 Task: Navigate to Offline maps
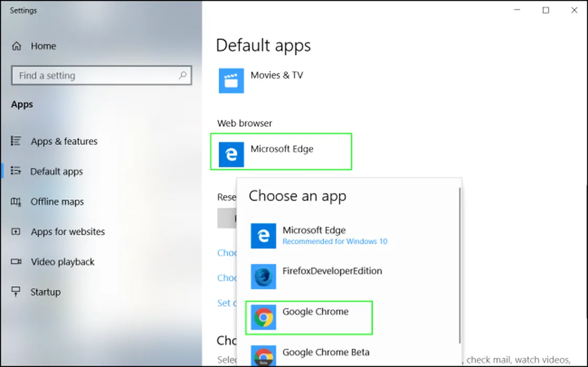tap(57, 202)
